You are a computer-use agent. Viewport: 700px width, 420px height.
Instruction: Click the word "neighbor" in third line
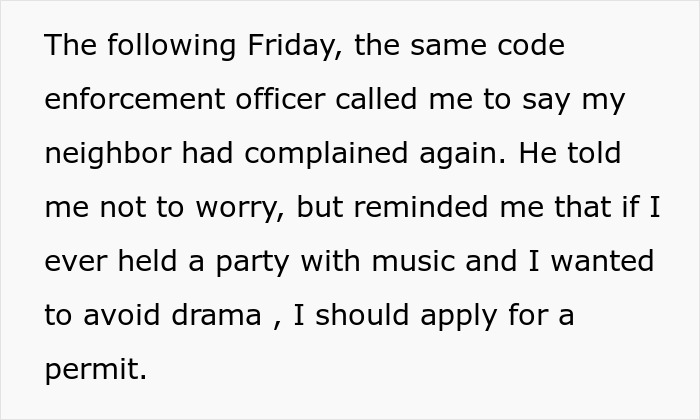click(108, 154)
